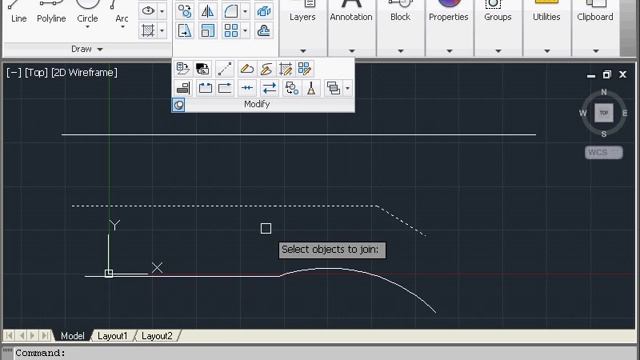Open the Fillet/Chamfer dropdown arrow
640x360 pixels.
coord(245,11)
